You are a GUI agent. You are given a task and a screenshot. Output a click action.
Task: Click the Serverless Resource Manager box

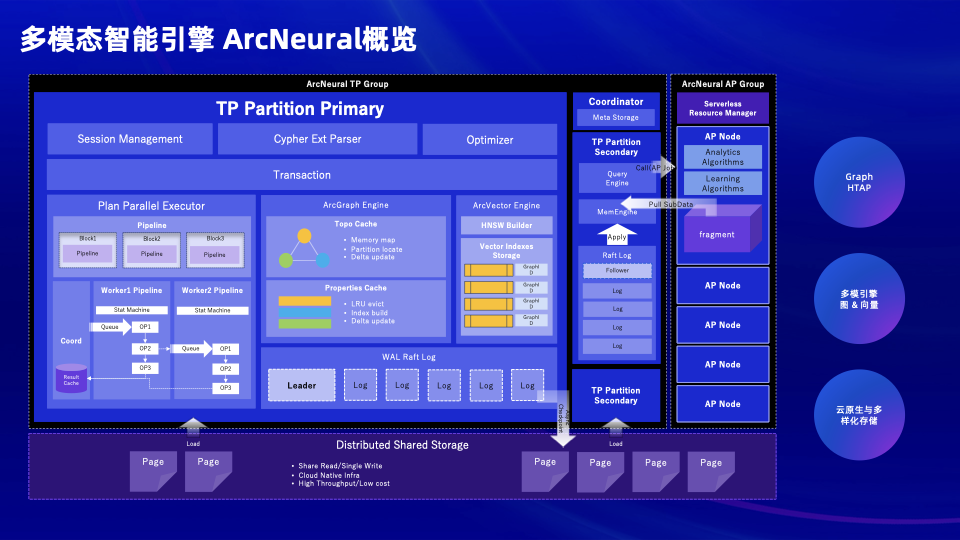tap(722, 108)
